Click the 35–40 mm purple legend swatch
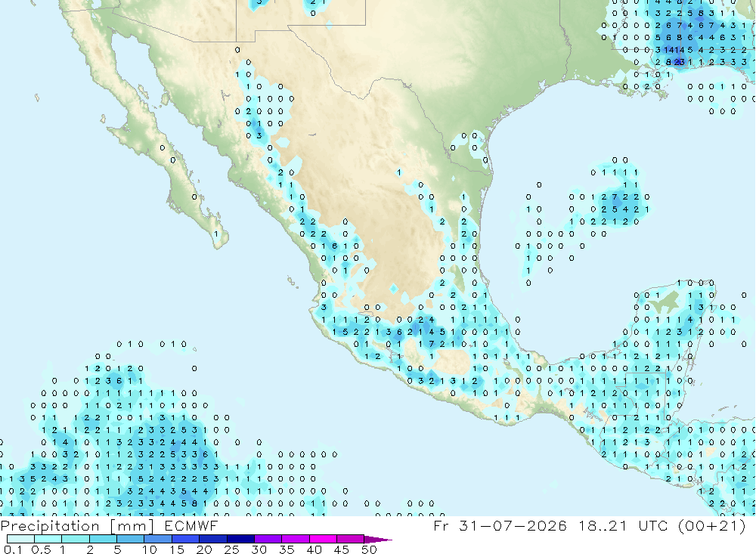756x554 pixels. [x=296, y=539]
